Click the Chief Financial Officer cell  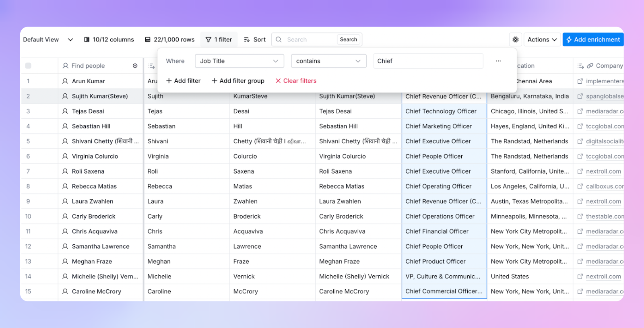pyautogui.click(x=444, y=231)
